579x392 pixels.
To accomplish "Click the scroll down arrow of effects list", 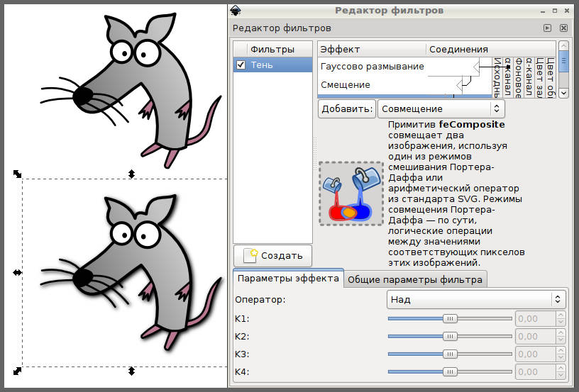I will 563,93.
